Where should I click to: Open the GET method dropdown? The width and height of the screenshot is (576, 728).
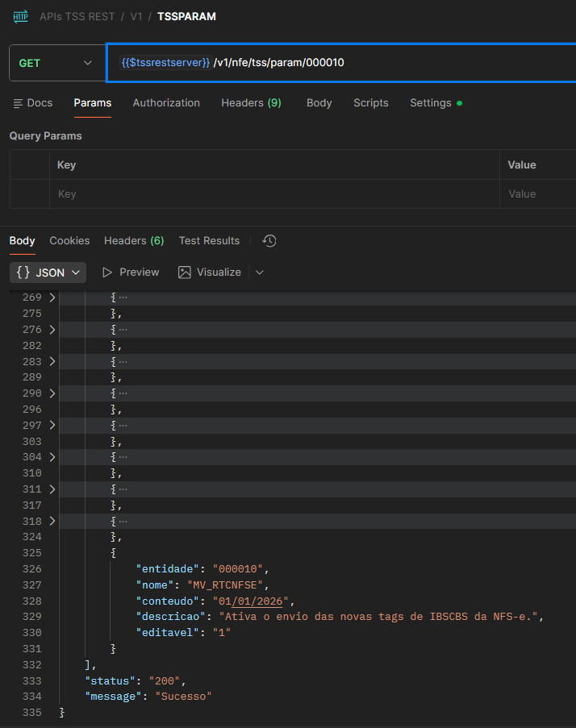click(x=56, y=63)
